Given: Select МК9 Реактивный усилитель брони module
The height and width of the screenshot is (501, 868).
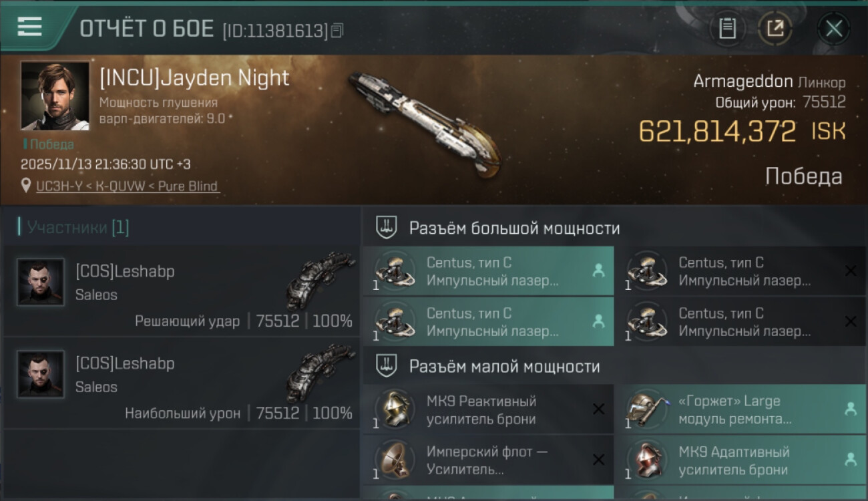Looking at the screenshot, I should point(488,409).
